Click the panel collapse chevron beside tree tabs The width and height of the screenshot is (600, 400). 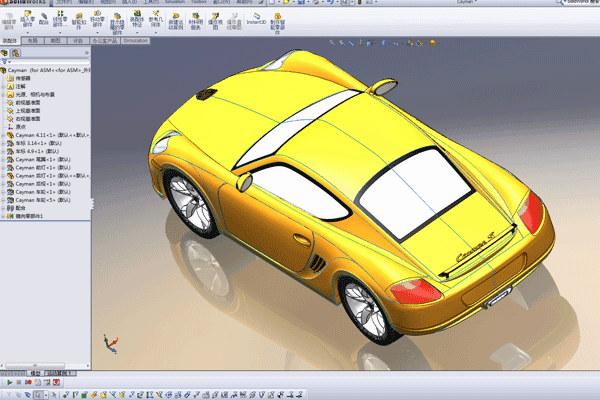coord(87,51)
